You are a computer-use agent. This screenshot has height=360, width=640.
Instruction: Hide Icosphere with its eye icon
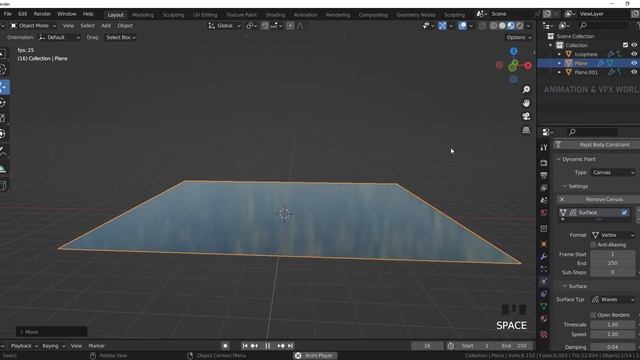pos(634,54)
